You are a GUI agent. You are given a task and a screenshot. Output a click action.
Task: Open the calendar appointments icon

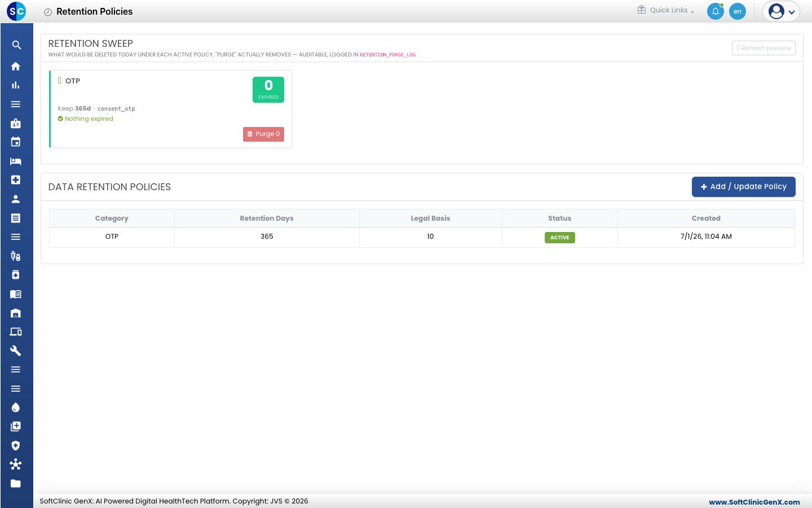point(16,142)
